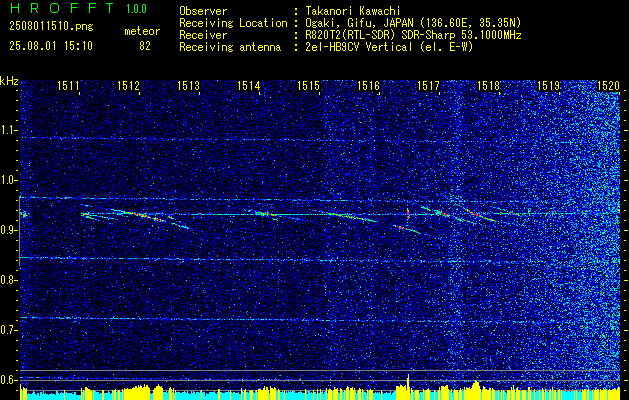Click time marker 1516
629x400 pixels.
tap(368, 85)
